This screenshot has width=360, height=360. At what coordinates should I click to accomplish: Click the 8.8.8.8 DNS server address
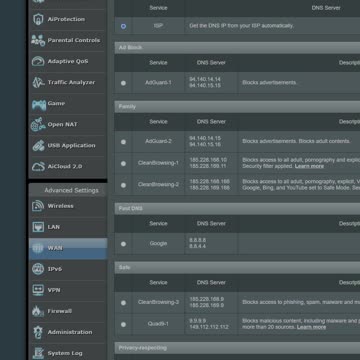coord(197,240)
